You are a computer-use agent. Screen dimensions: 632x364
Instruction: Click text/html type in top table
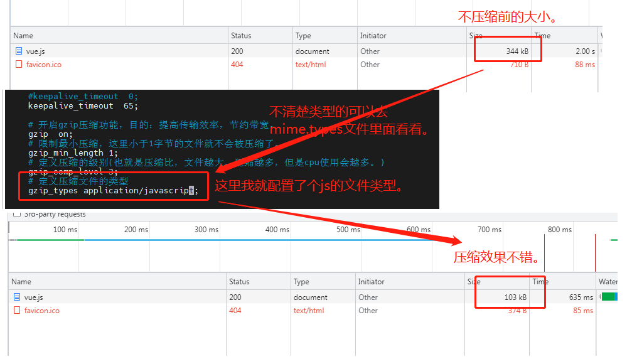pyautogui.click(x=311, y=65)
